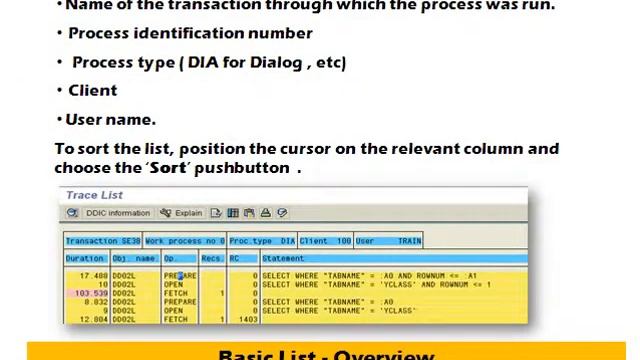The width and height of the screenshot is (640, 360).
Task: Click the statement SELECT WHERE "TABNAME" = :A0
Action: tap(328, 302)
